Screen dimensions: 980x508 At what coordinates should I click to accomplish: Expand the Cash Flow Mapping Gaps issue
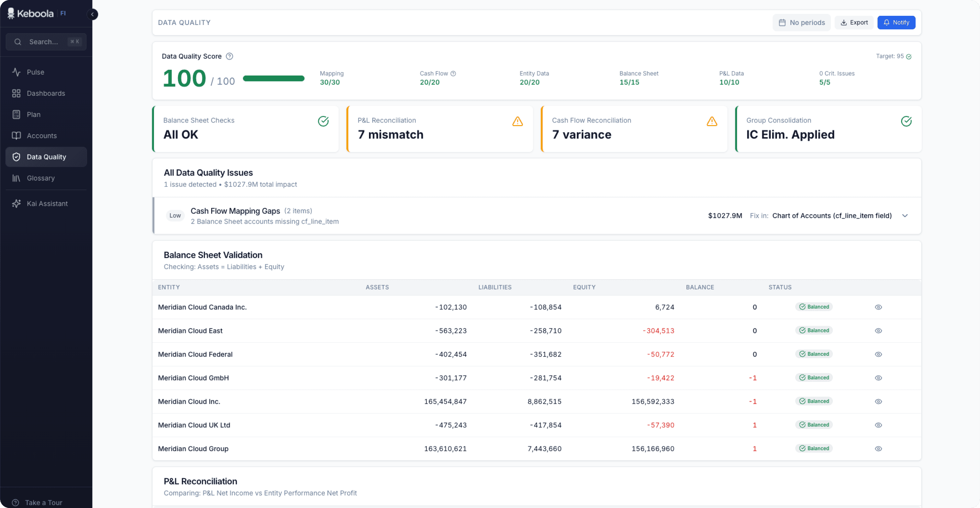pyautogui.click(x=905, y=216)
